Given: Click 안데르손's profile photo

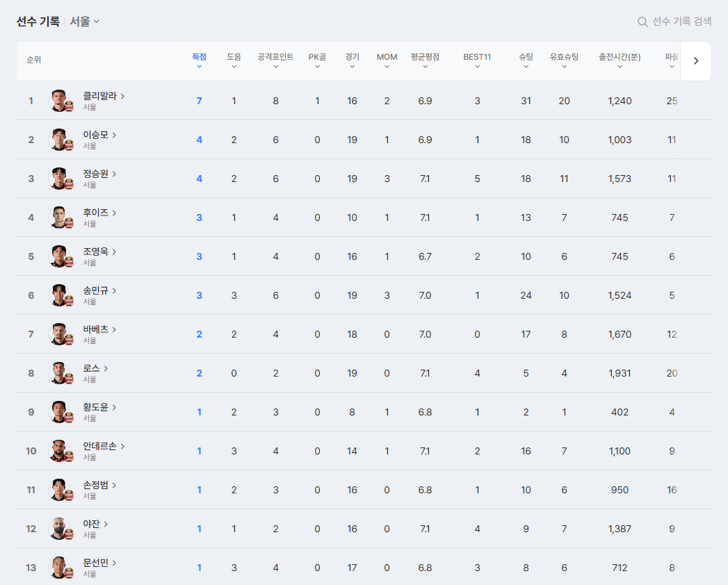Looking at the screenshot, I should coord(60,452).
